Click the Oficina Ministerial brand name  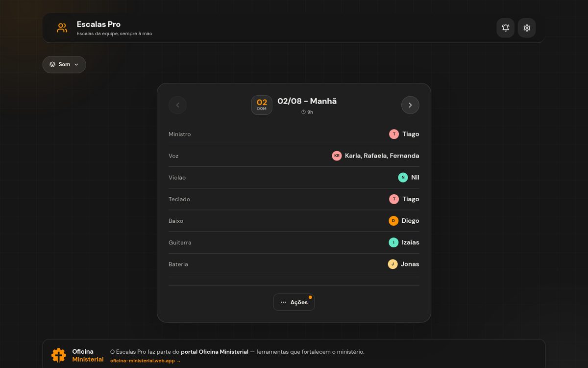[88, 355]
